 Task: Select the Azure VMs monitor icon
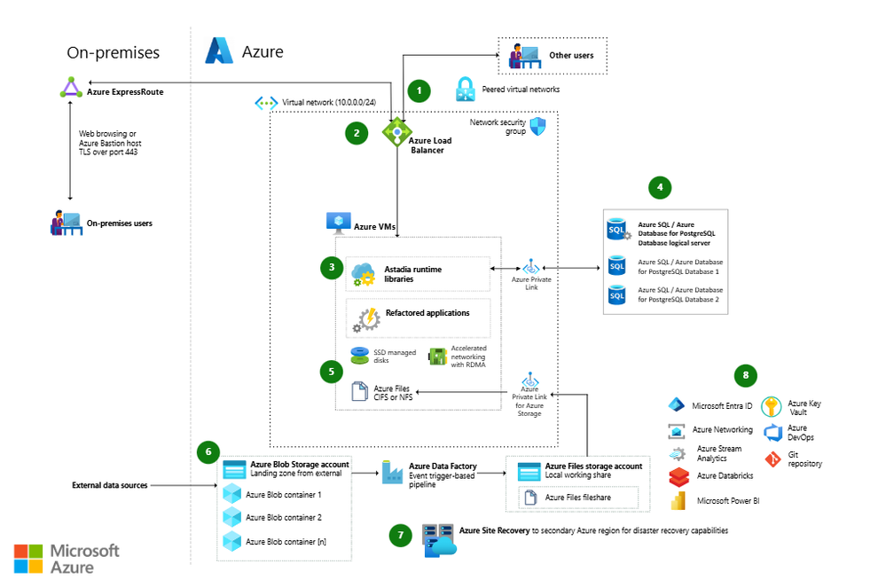(x=339, y=223)
